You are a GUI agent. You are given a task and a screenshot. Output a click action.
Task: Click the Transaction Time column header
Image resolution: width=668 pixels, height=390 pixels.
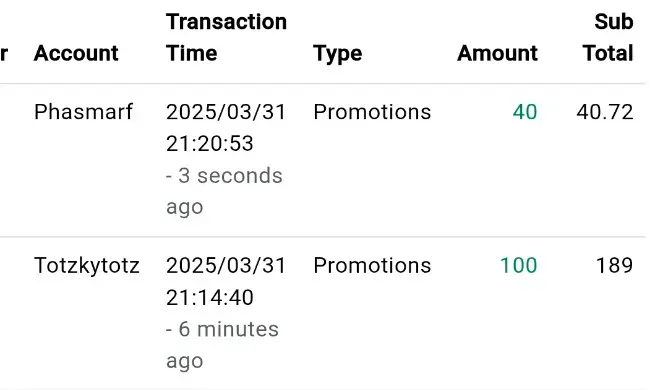click(x=226, y=38)
